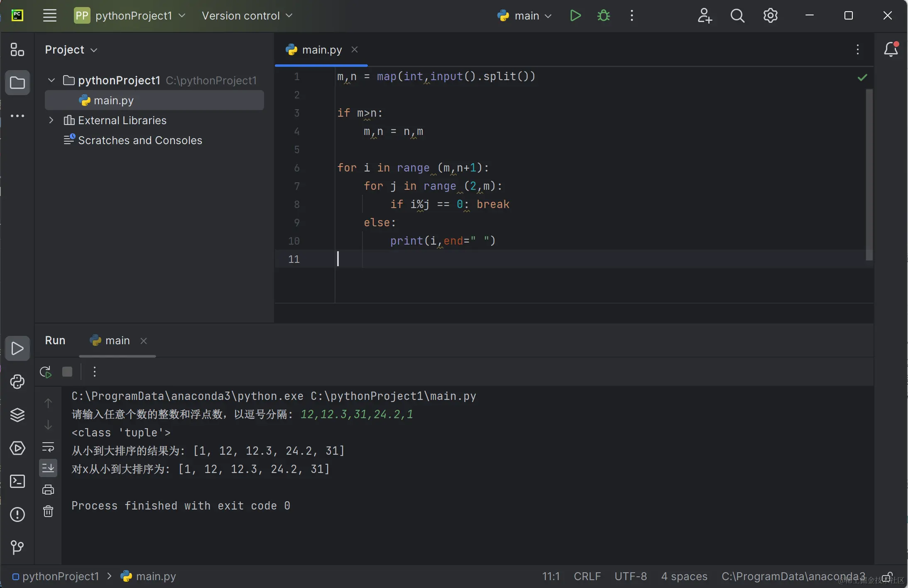This screenshot has width=908, height=588.
Task: Open the Git version control tool window
Action: point(17,547)
